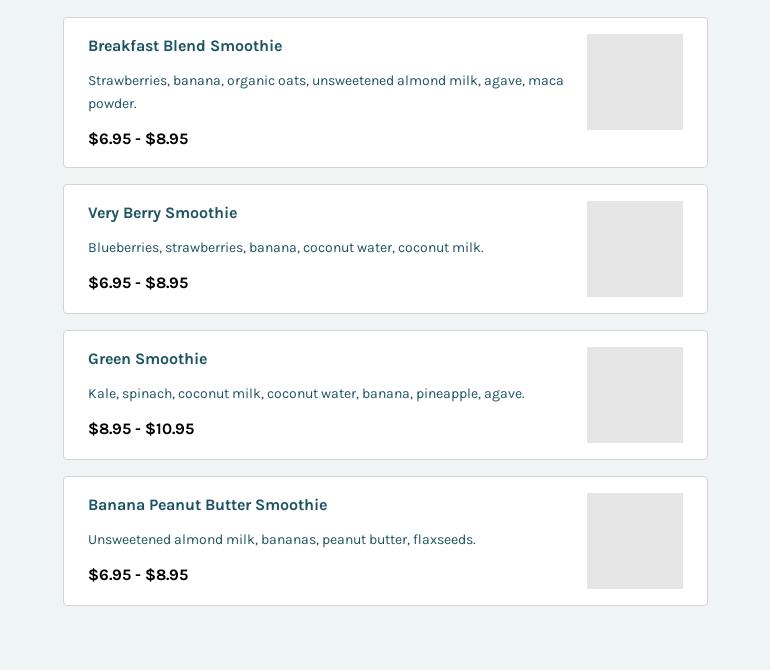The height and width of the screenshot is (670, 770).
Task: Open Banana Peanut Butter Smoothie heading
Action: point(207,505)
